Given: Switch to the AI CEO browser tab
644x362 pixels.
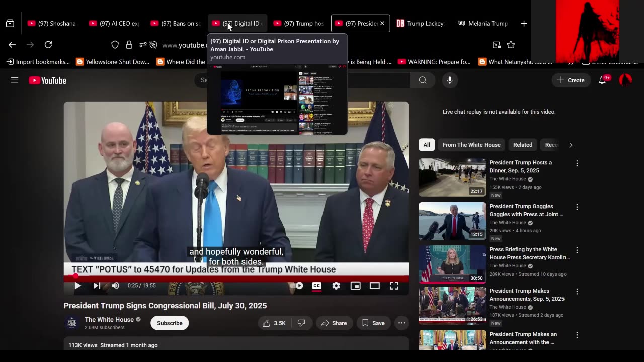Looking at the screenshot, I should click(114, 23).
